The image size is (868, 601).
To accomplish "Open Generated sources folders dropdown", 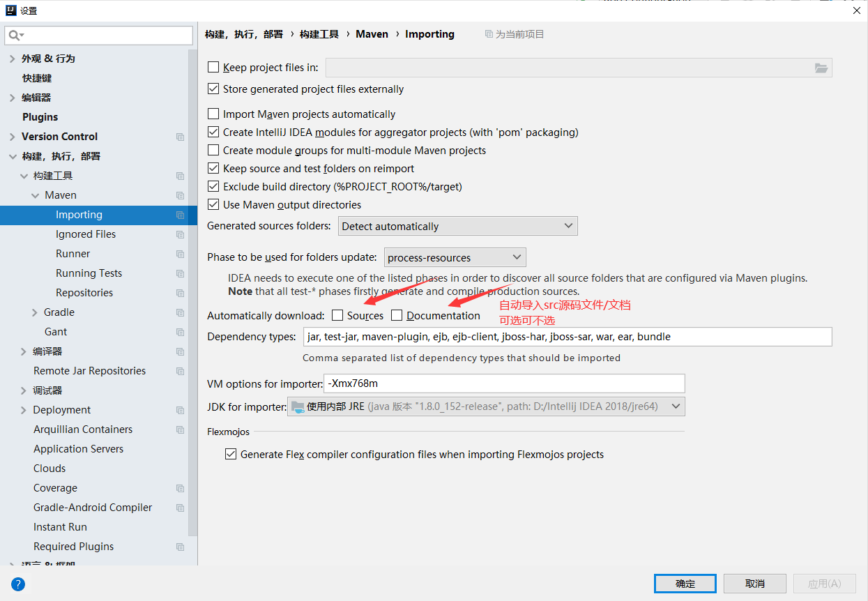I will 458,226.
